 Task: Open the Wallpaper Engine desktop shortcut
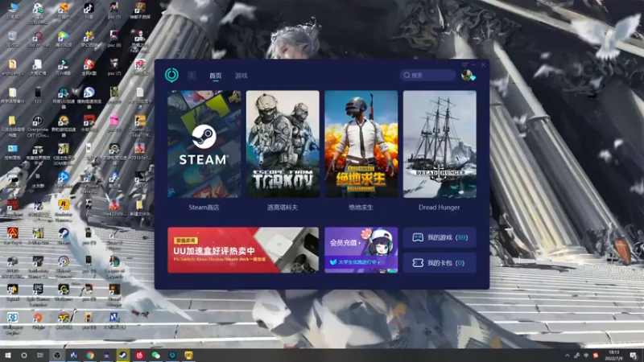(12, 323)
